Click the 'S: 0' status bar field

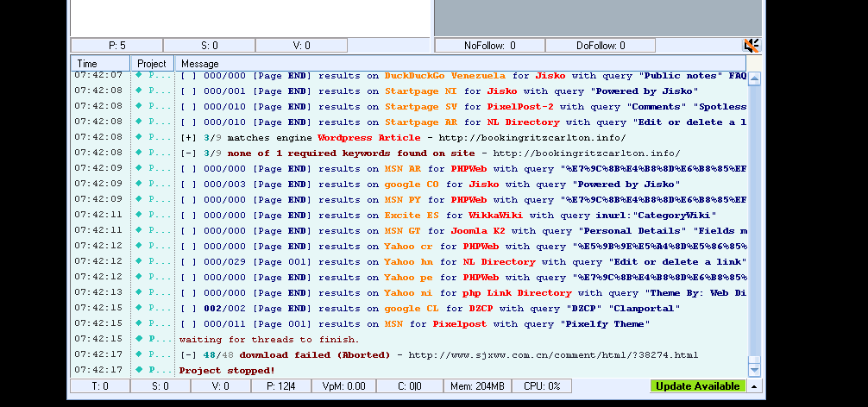tap(160, 386)
